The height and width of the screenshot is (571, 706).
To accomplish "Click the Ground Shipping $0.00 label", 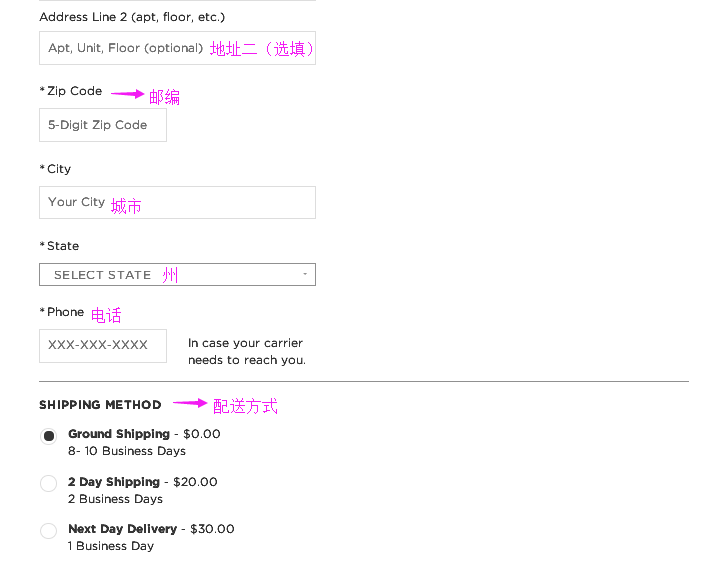I will tap(144, 434).
